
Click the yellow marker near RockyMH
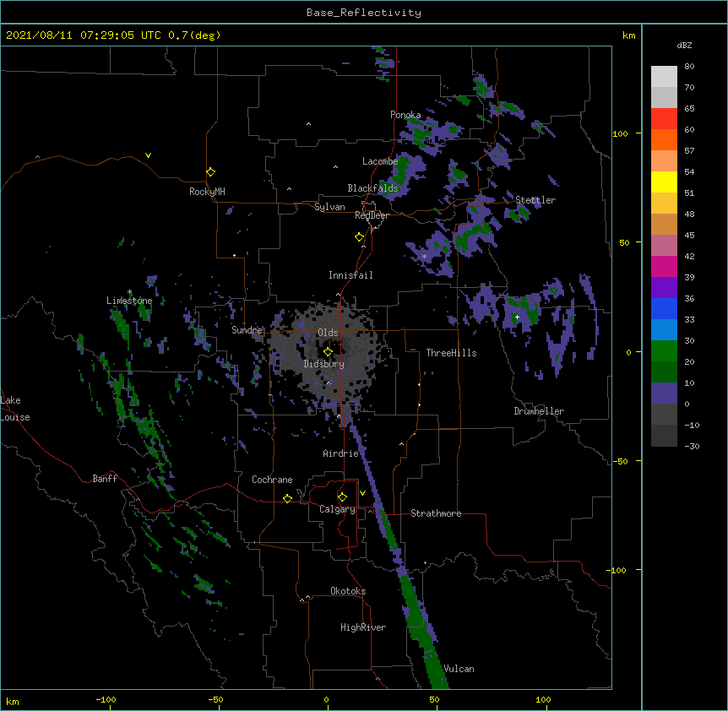click(211, 172)
